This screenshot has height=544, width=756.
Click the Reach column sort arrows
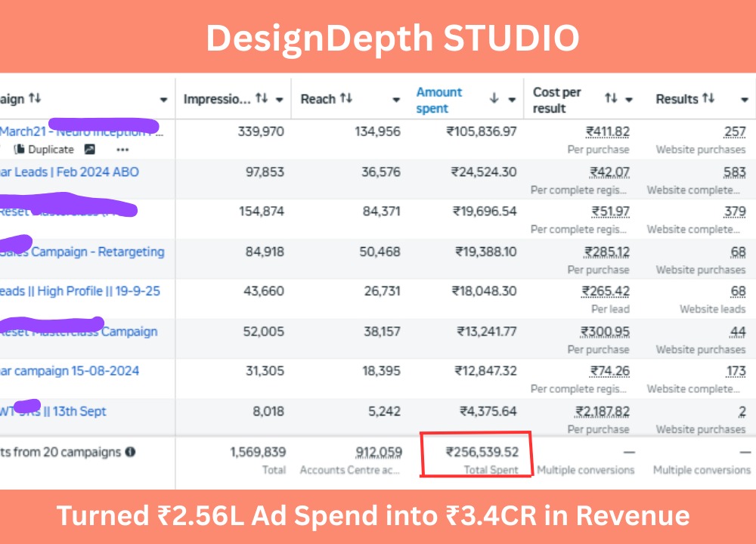point(346,99)
